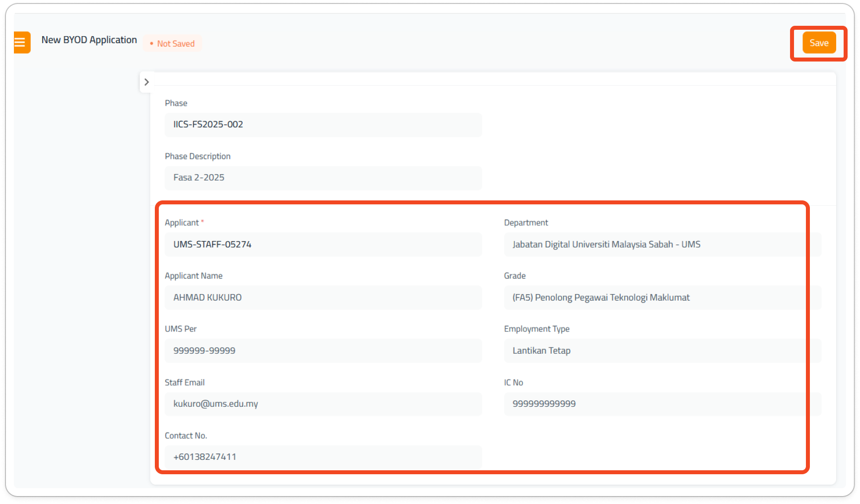Select the Phase field showing IICS-FS2025-002
This screenshot has height=504, width=860.
(323, 125)
